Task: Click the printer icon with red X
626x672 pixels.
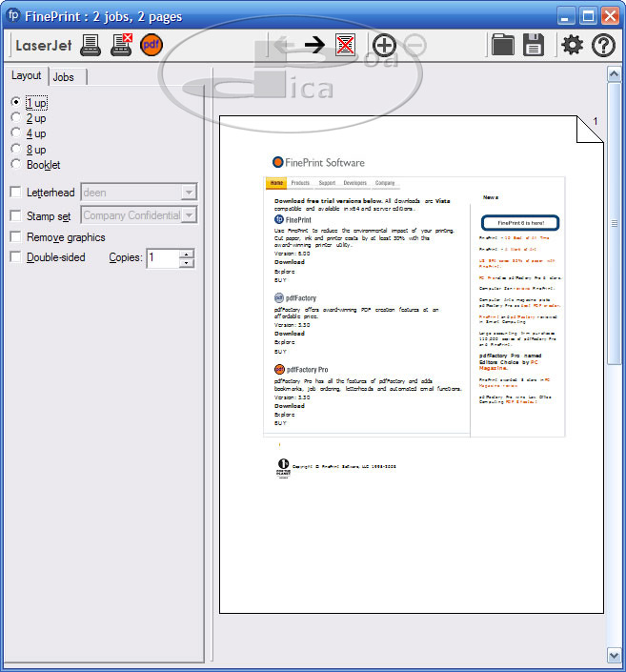Action: (121, 44)
